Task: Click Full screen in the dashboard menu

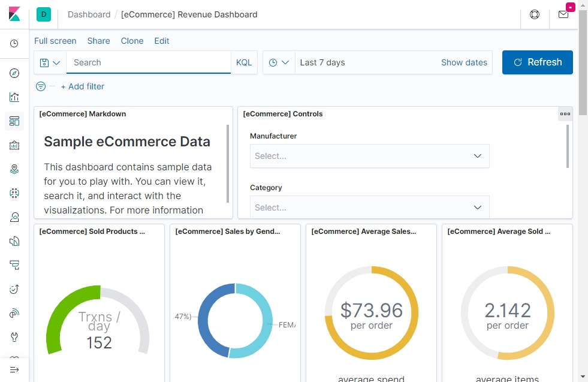Action: tap(55, 41)
